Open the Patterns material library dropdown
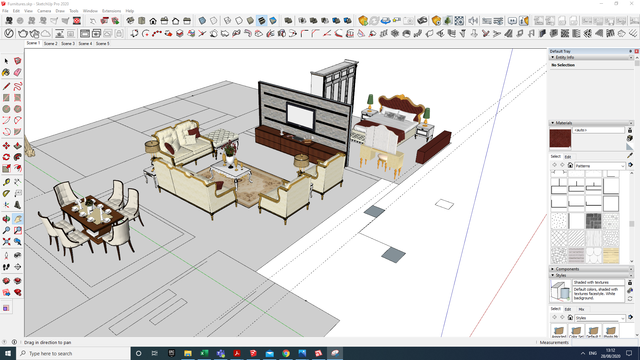Image resolution: width=640 pixels, height=360 pixels. click(600, 166)
